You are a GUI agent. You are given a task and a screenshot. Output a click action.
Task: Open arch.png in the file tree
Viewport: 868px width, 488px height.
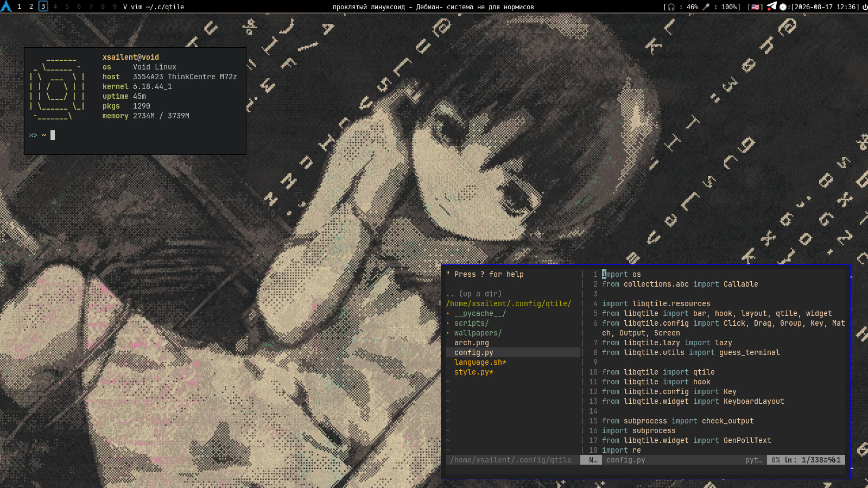pyautogui.click(x=471, y=343)
